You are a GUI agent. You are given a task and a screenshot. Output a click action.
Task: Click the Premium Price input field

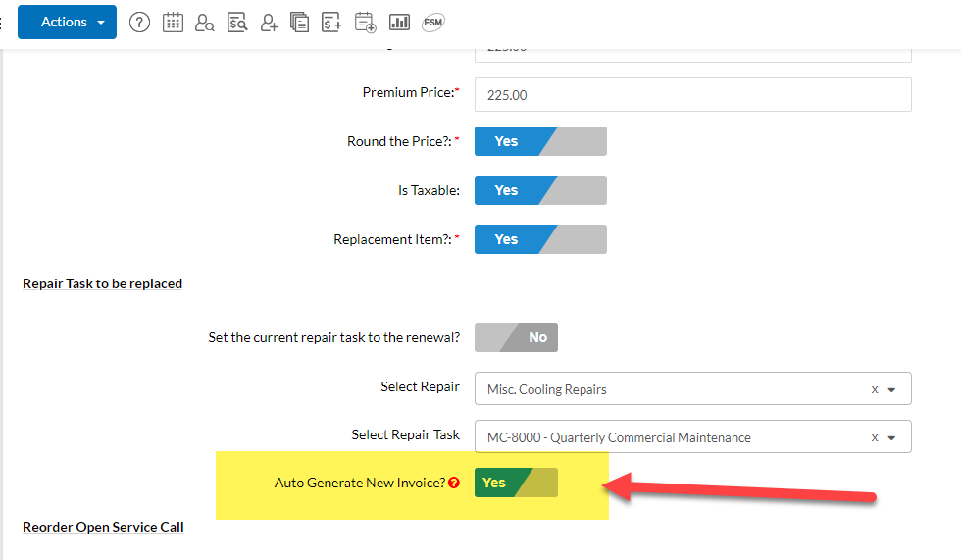pos(692,95)
